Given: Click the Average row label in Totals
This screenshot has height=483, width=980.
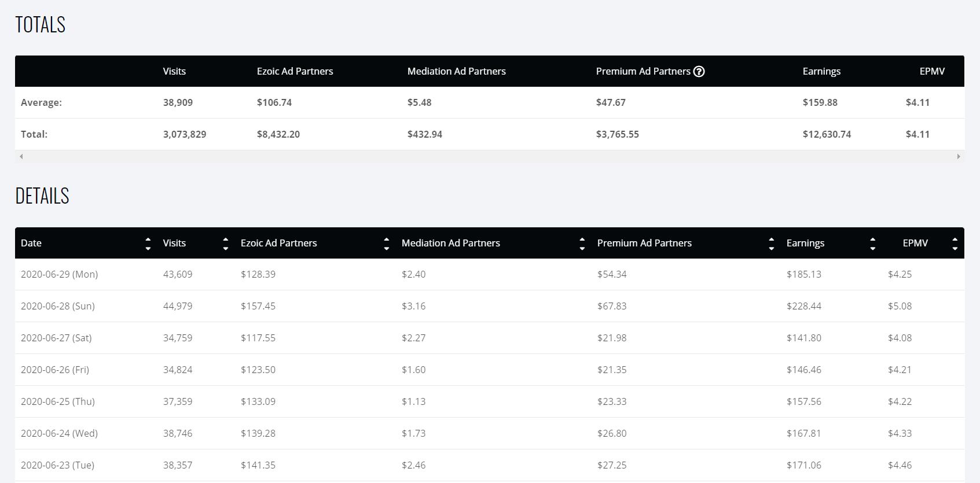Looking at the screenshot, I should [41, 102].
